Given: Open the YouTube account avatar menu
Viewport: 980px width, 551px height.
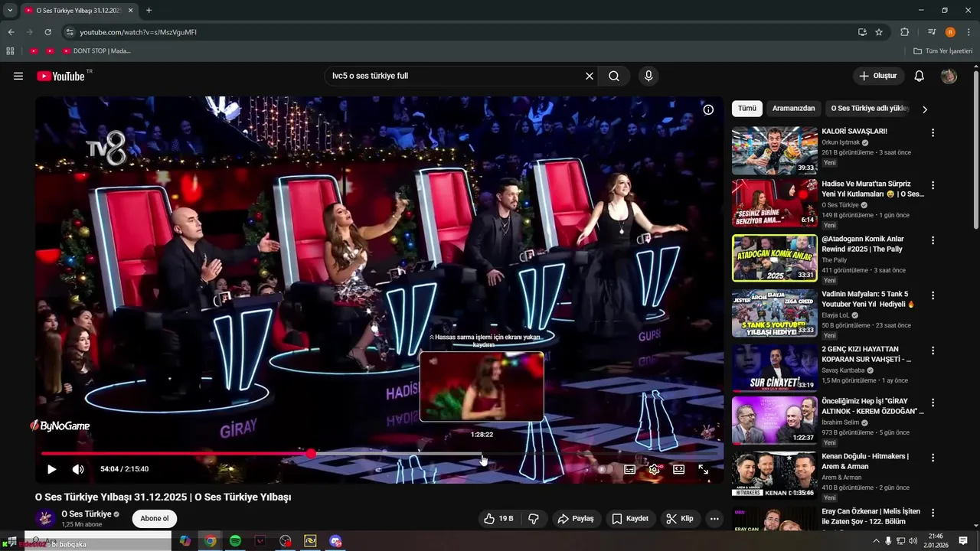Looking at the screenshot, I should (949, 76).
